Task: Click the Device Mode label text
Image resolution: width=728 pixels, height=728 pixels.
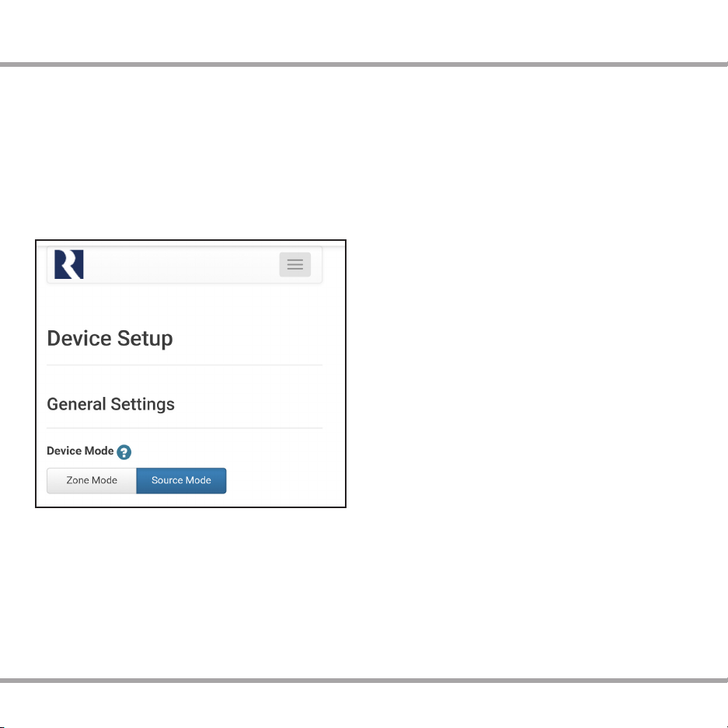Action: coord(80,451)
